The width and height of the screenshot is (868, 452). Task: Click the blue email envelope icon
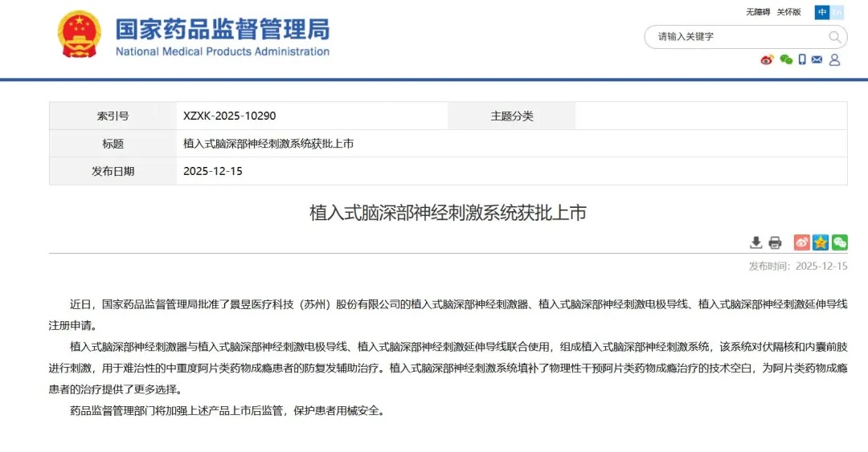click(x=817, y=59)
